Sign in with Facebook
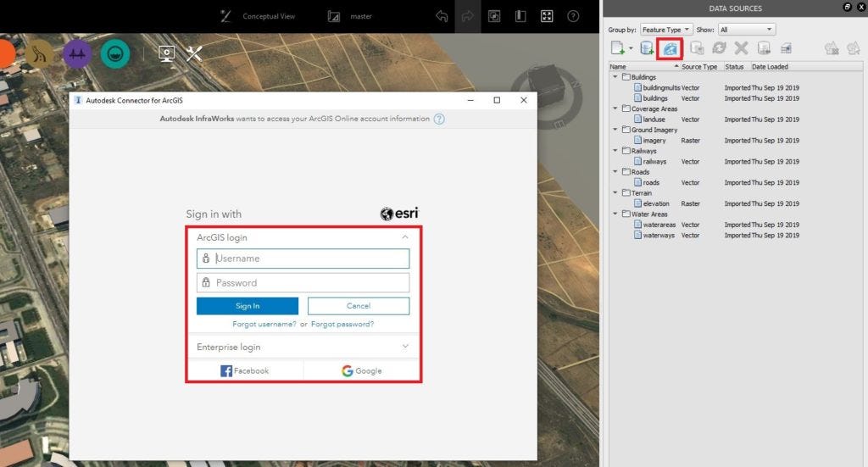Image resolution: width=868 pixels, height=467 pixels. 245,370
